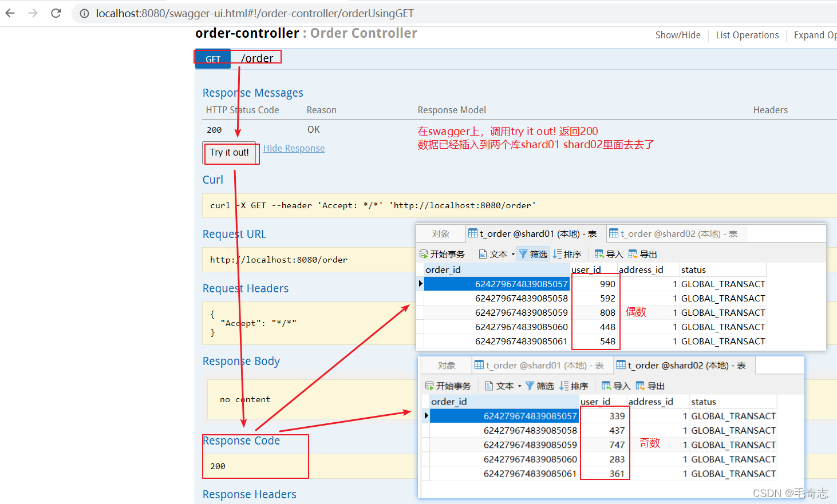View site information icon in address bar
This screenshot has width=837, height=504.
coord(84,13)
